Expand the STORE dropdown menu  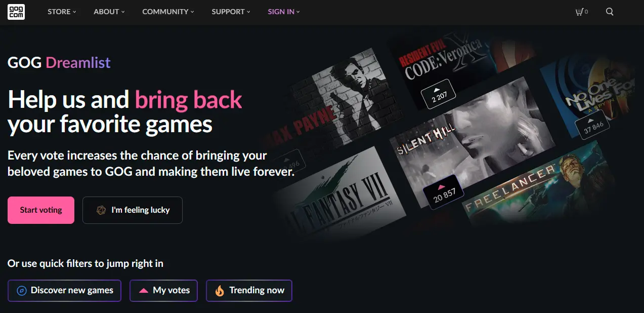(62, 12)
